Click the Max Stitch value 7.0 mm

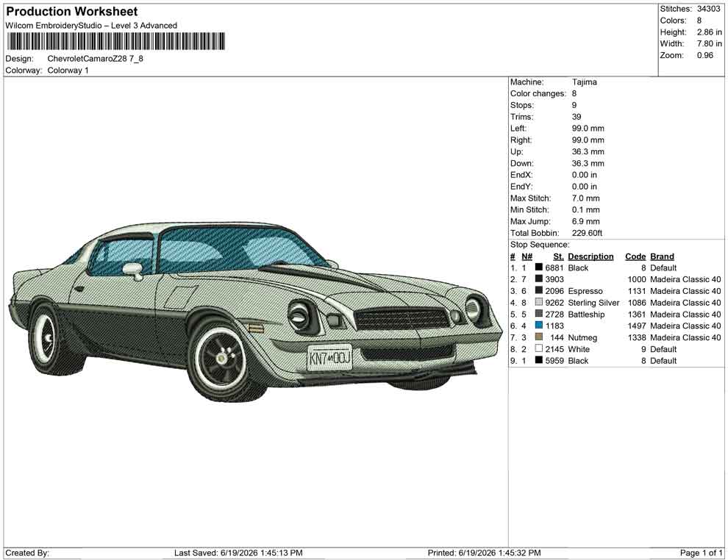click(x=585, y=198)
